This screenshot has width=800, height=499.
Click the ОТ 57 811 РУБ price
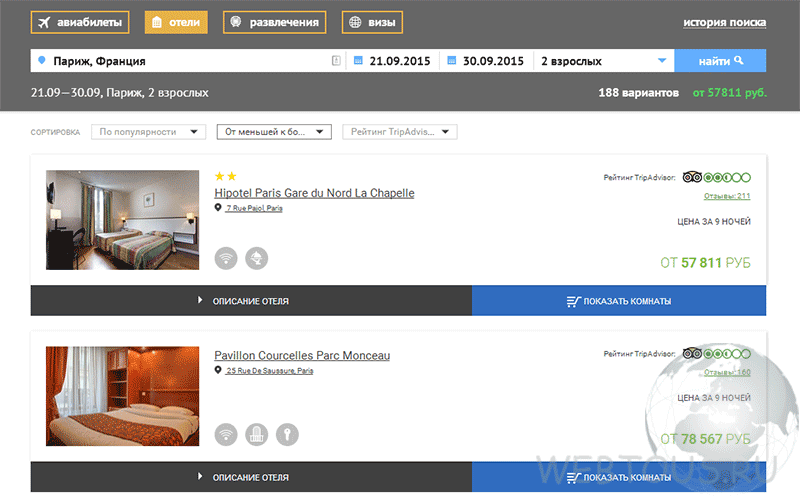tap(705, 263)
